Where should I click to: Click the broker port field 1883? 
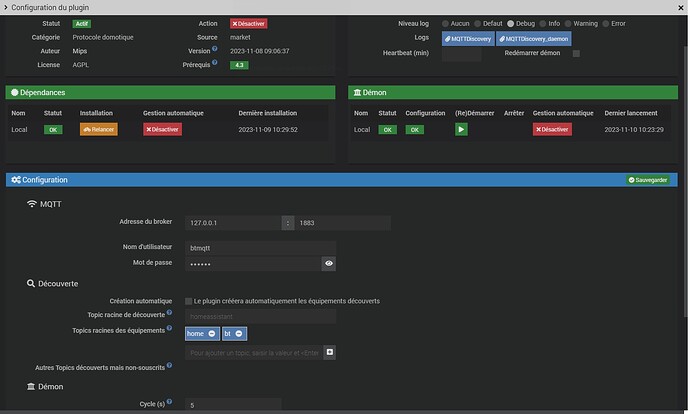[x=342, y=223]
